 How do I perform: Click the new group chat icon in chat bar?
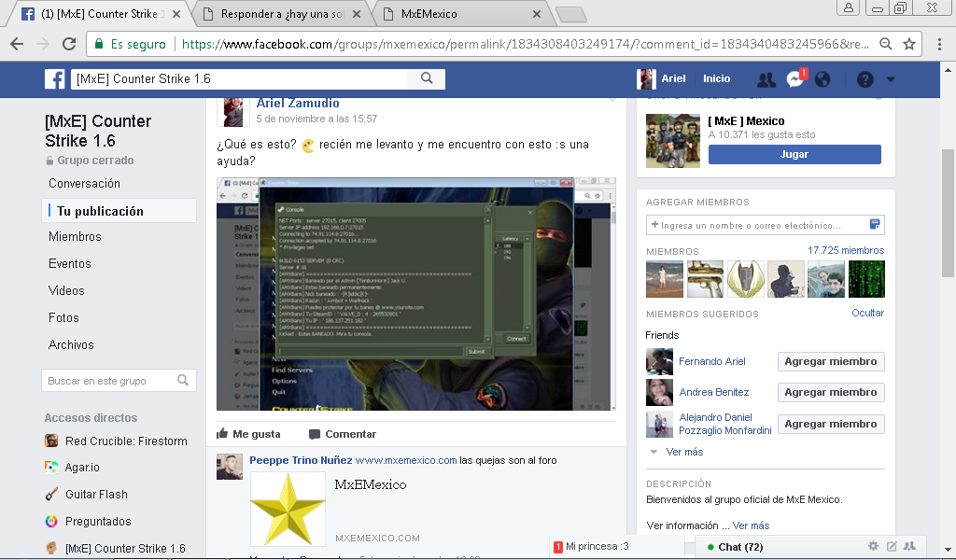[909, 546]
